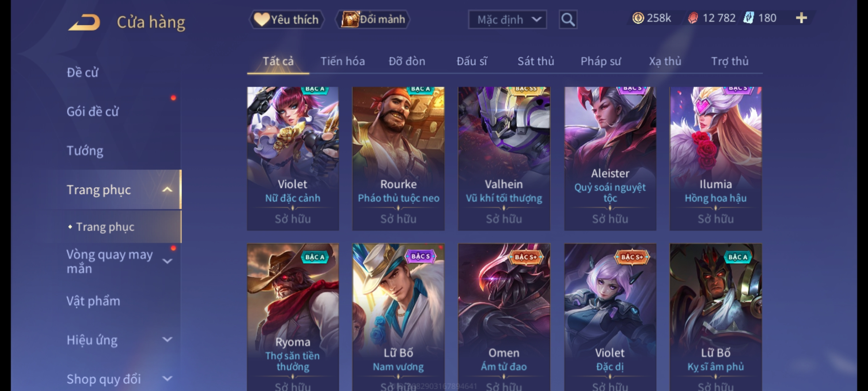Expand the Shop quy đổi section
868x391 pixels.
click(x=167, y=379)
